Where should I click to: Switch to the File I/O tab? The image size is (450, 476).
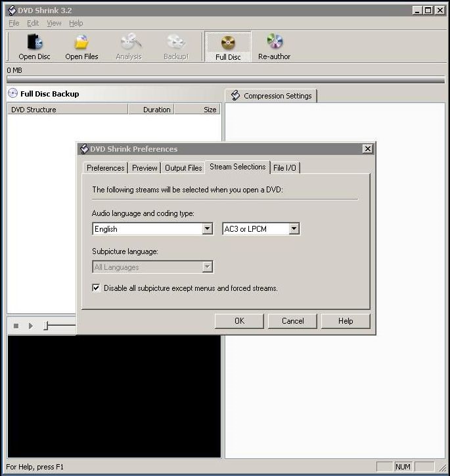tap(284, 168)
